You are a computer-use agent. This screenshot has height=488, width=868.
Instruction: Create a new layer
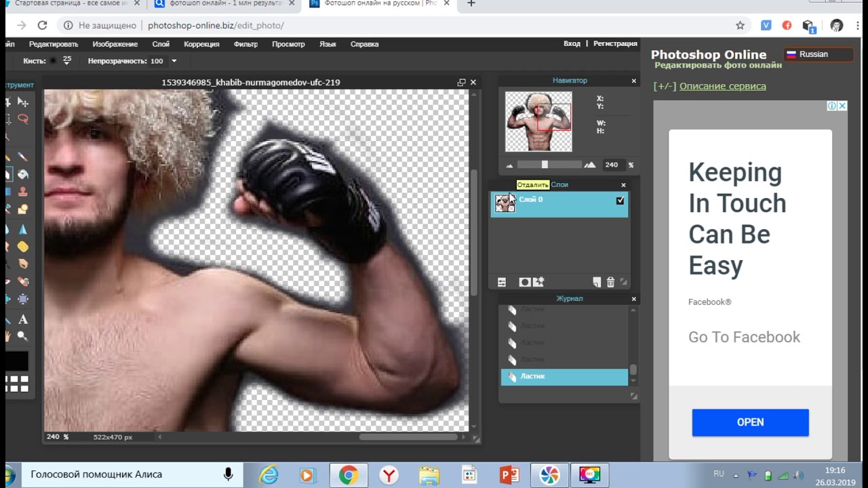coord(597,282)
